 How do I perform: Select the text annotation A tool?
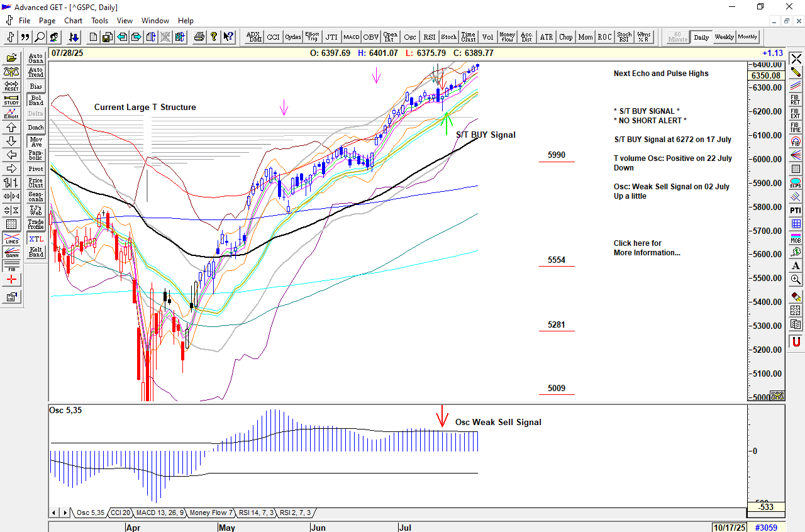[x=796, y=265]
